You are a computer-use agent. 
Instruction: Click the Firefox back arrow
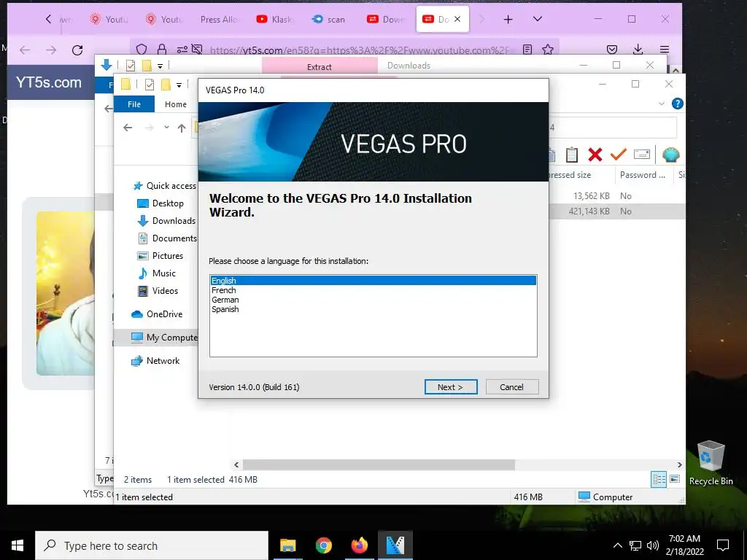25,50
